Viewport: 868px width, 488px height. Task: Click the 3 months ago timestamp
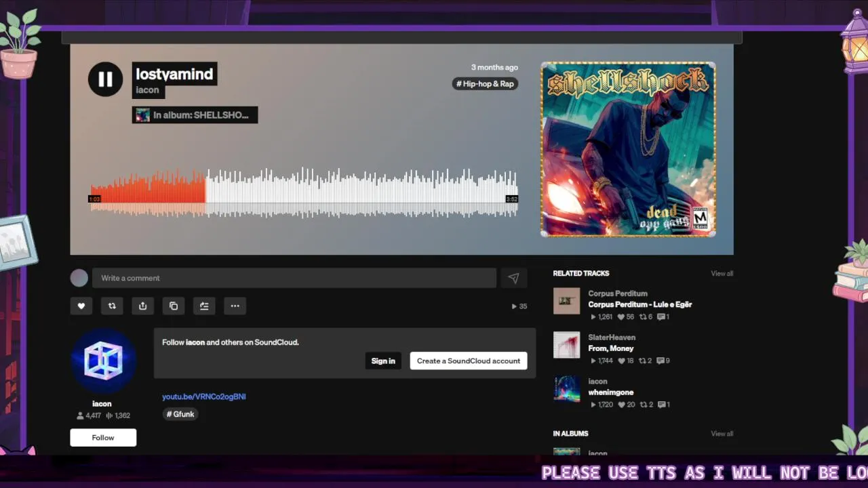pyautogui.click(x=494, y=68)
